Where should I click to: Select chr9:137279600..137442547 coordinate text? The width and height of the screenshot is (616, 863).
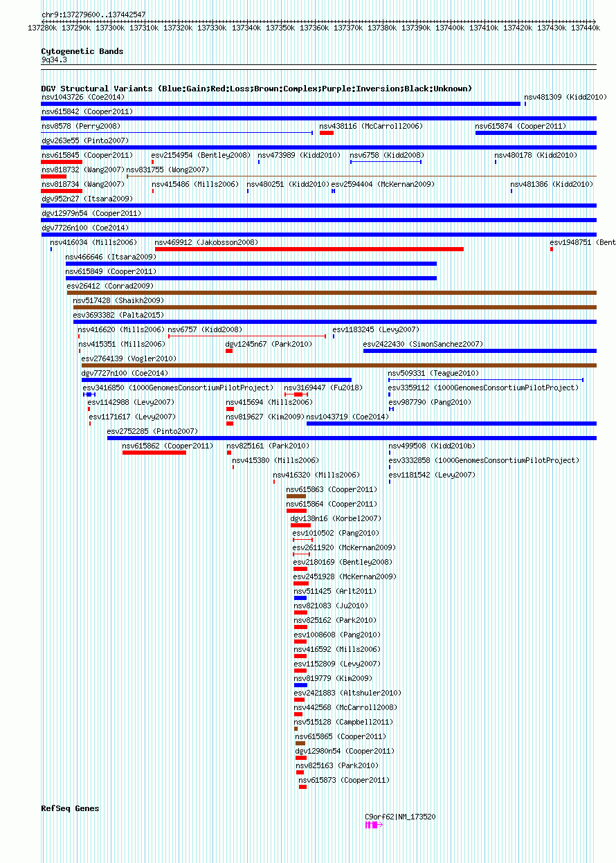(x=93, y=15)
